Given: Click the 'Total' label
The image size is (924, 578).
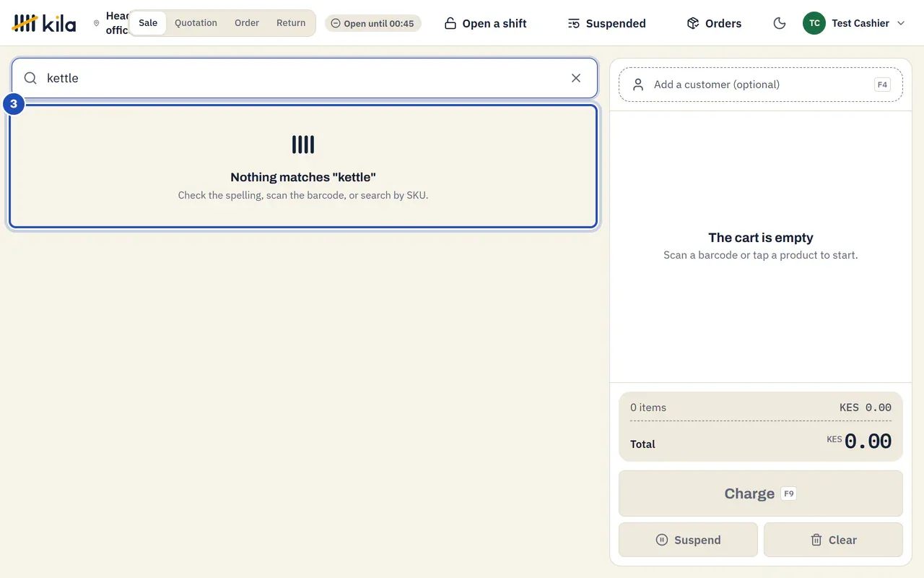Looking at the screenshot, I should tap(642, 444).
